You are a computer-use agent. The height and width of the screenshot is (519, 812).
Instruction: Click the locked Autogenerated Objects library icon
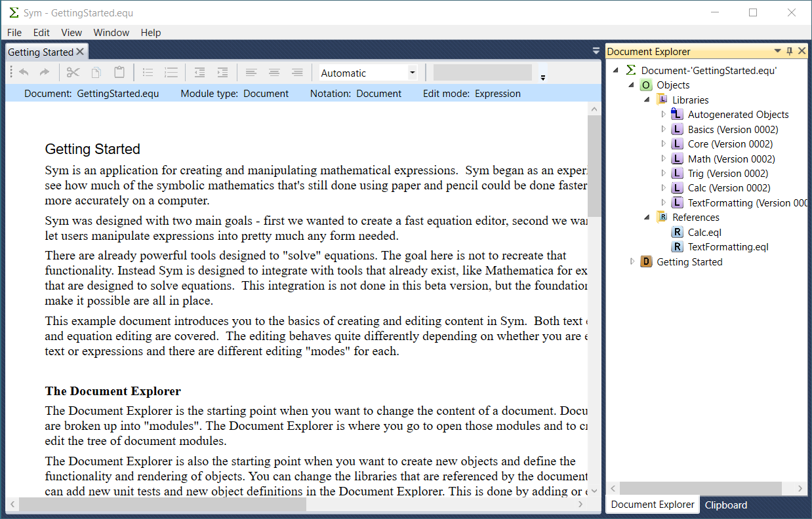[x=677, y=115]
